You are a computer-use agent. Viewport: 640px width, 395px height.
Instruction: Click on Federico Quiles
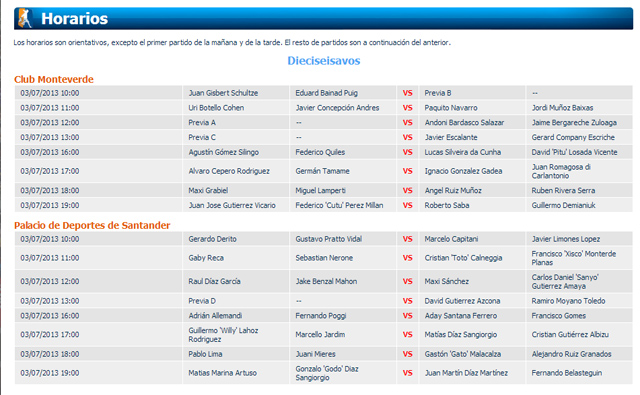pos(320,152)
